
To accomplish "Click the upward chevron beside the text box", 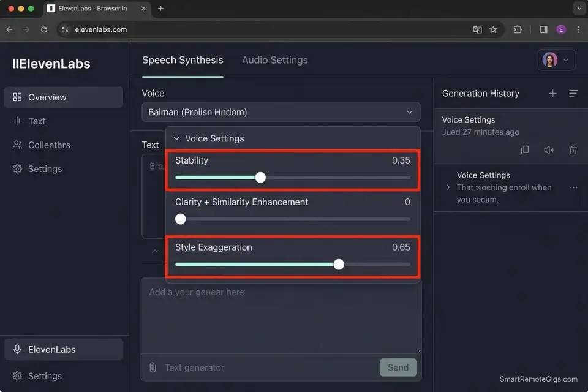I will (x=154, y=251).
